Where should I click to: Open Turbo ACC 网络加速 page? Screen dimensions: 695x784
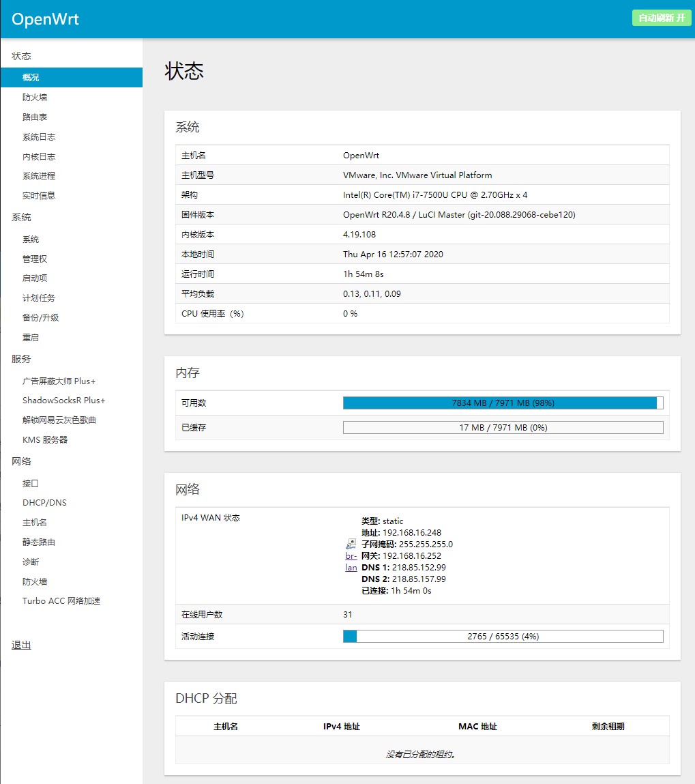pos(61,601)
